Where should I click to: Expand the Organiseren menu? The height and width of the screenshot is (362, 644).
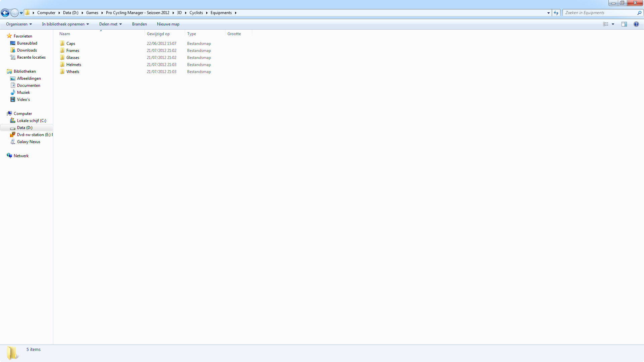(19, 24)
